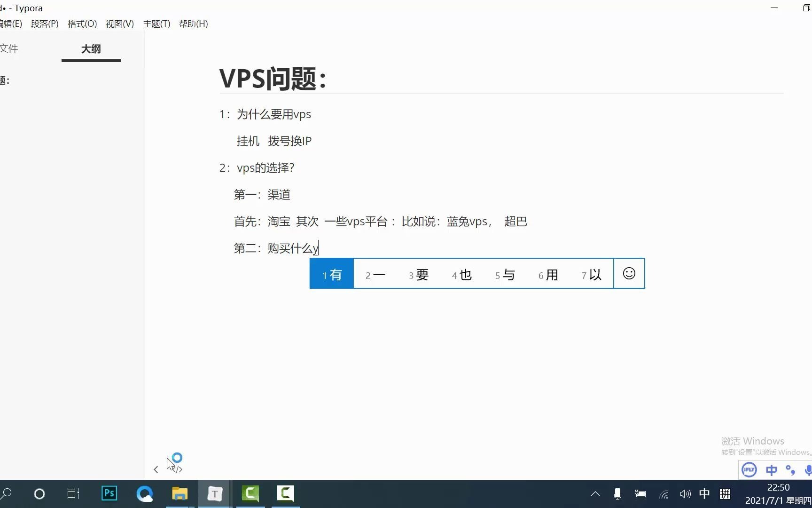Click the 拼 pinyin IME mode icon
This screenshot has width=812, height=508.
(725, 494)
